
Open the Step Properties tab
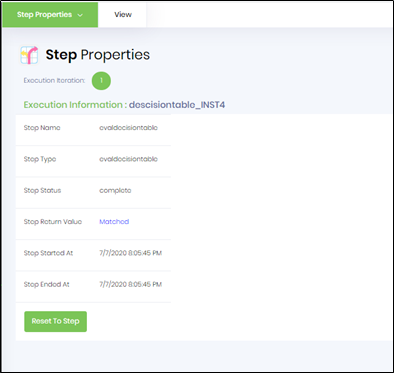[x=50, y=15]
